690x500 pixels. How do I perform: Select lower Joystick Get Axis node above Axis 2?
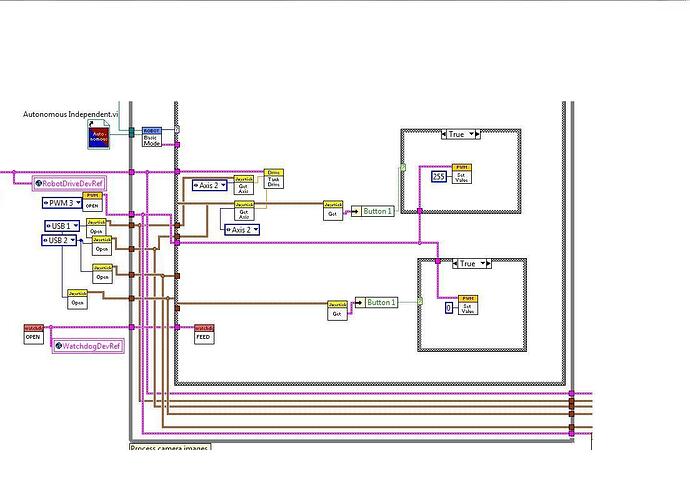coord(244,211)
